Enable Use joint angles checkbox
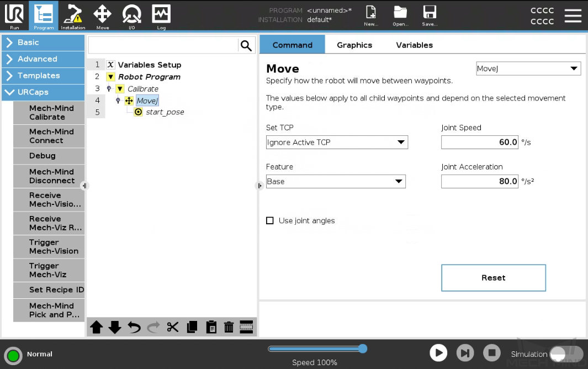 pos(270,221)
